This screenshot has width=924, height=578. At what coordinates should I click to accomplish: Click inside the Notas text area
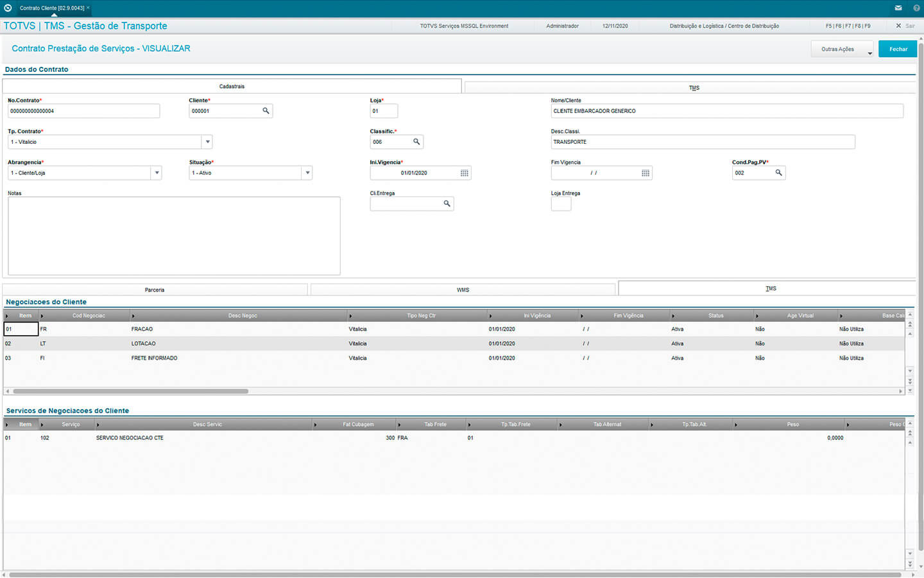tap(174, 236)
